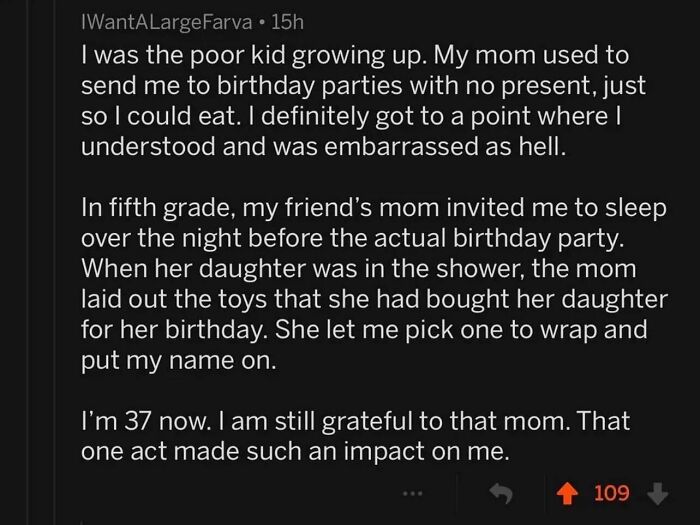Viewport: 700px width, 525px height.
Task: Downvote the comment with the gray arrow
Action: pos(658,494)
